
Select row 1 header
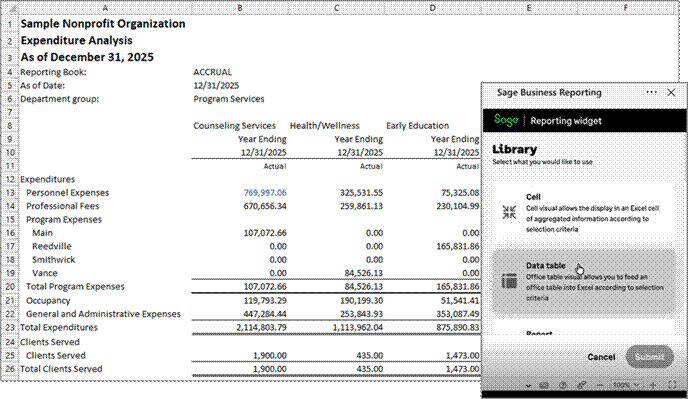(10, 24)
